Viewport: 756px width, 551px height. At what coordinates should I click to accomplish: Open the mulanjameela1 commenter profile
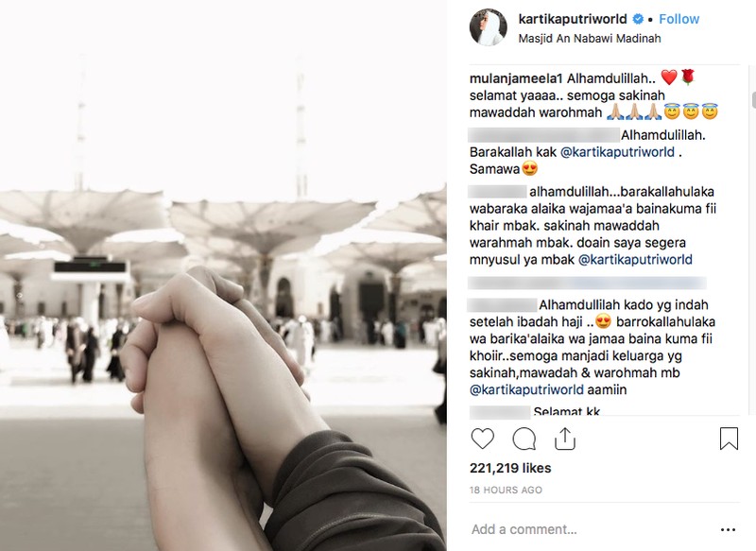(516, 78)
